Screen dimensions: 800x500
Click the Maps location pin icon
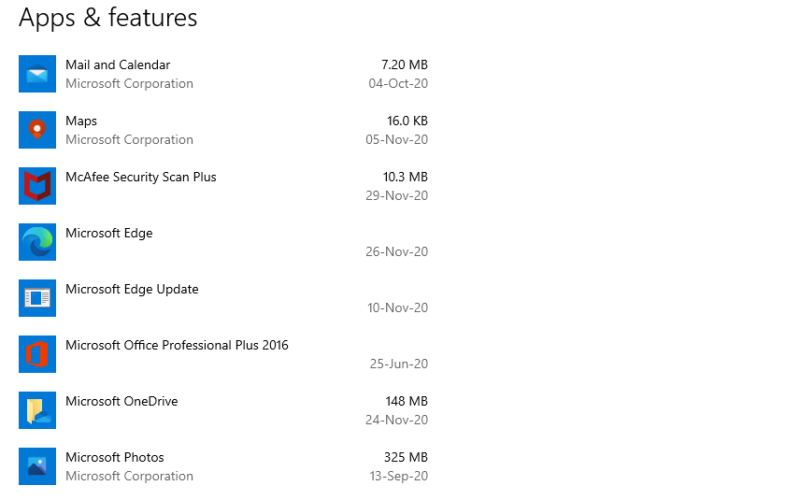pos(37,130)
